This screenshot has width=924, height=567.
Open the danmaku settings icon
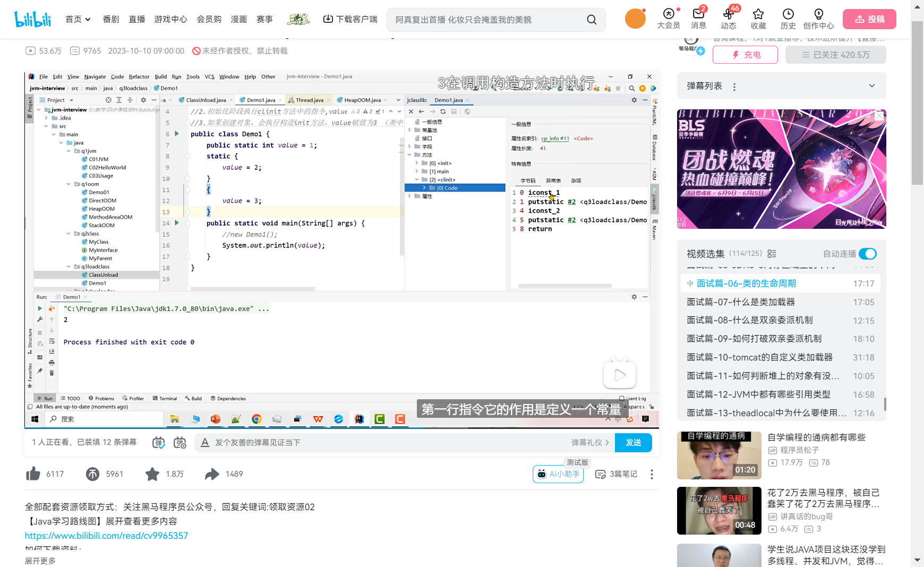coord(180,442)
